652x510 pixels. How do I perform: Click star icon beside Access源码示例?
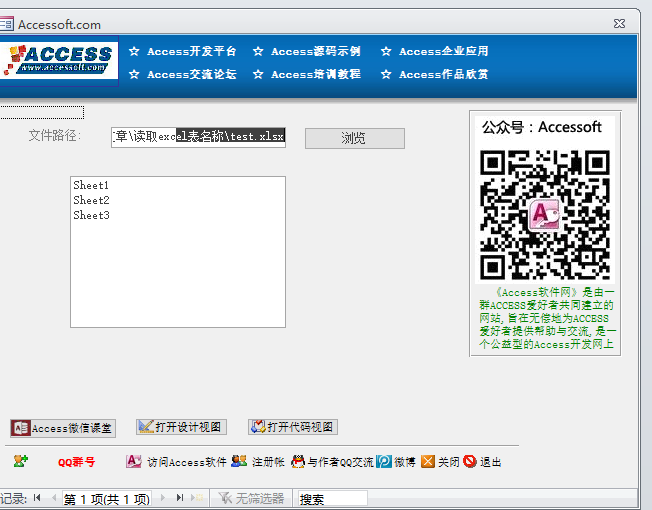(258, 51)
